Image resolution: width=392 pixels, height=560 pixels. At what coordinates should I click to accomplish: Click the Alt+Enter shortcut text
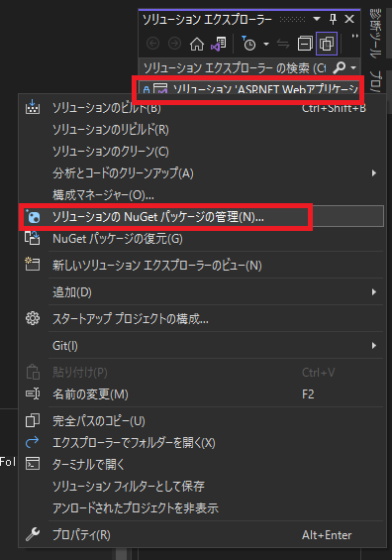327,535
